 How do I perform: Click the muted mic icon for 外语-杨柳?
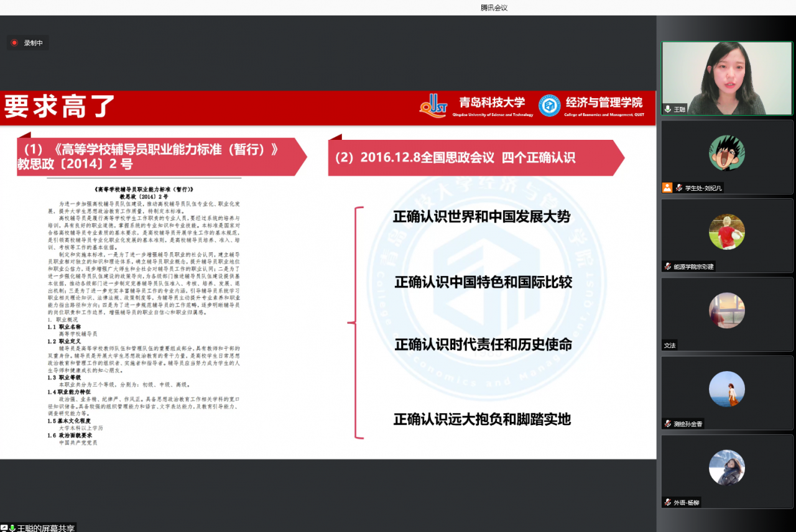coord(667,502)
